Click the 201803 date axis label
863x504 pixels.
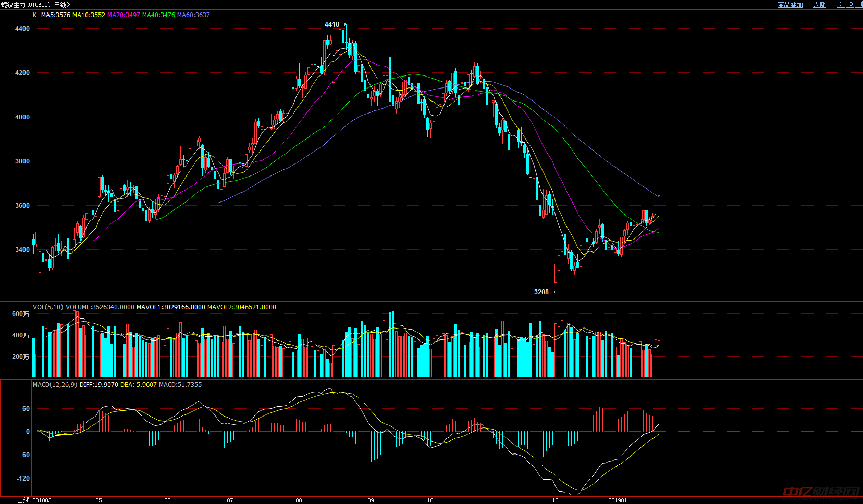pyautogui.click(x=42, y=500)
